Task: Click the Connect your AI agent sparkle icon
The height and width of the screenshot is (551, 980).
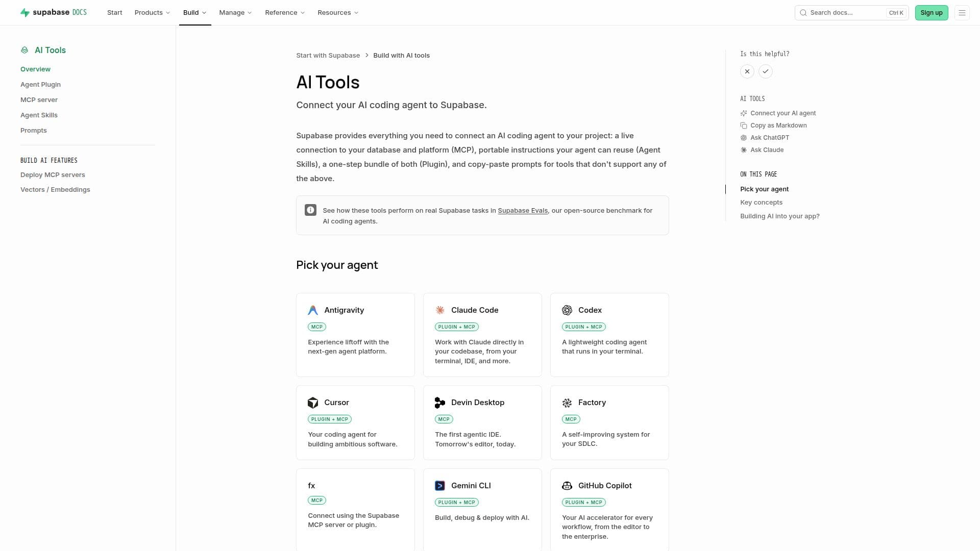Action: pyautogui.click(x=744, y=113)
